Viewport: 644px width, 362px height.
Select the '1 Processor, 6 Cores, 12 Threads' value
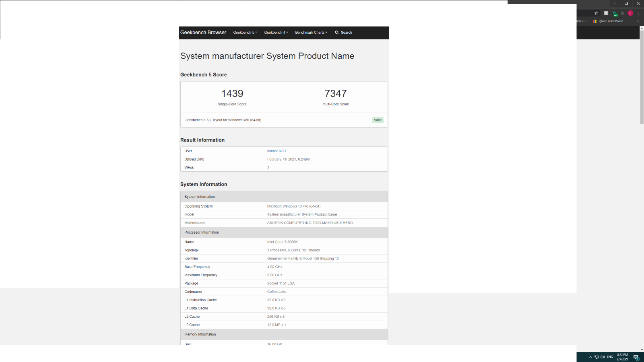[x=293, y=250]
